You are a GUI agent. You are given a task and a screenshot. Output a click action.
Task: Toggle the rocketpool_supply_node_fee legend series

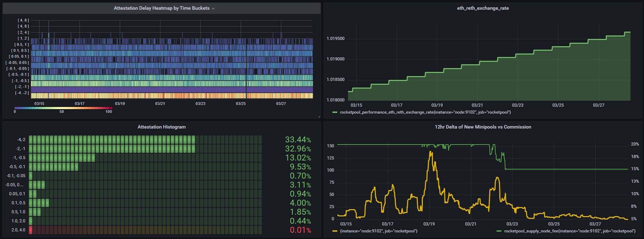coord(570,231)
